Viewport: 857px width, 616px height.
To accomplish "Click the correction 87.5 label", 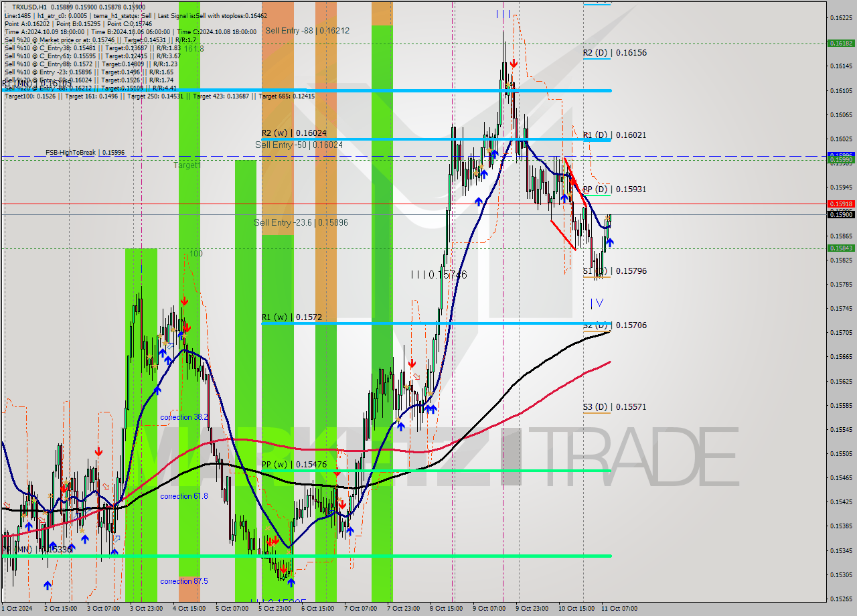I will tap(184, 581).
